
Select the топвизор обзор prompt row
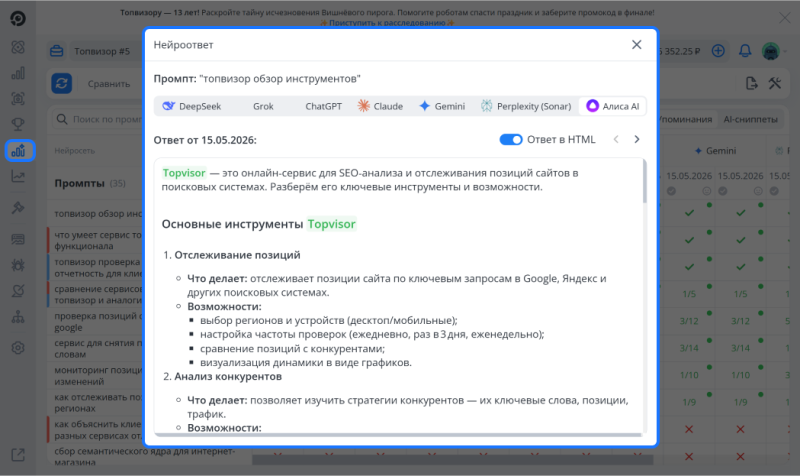pyautogui.click(x=98, y=213)
